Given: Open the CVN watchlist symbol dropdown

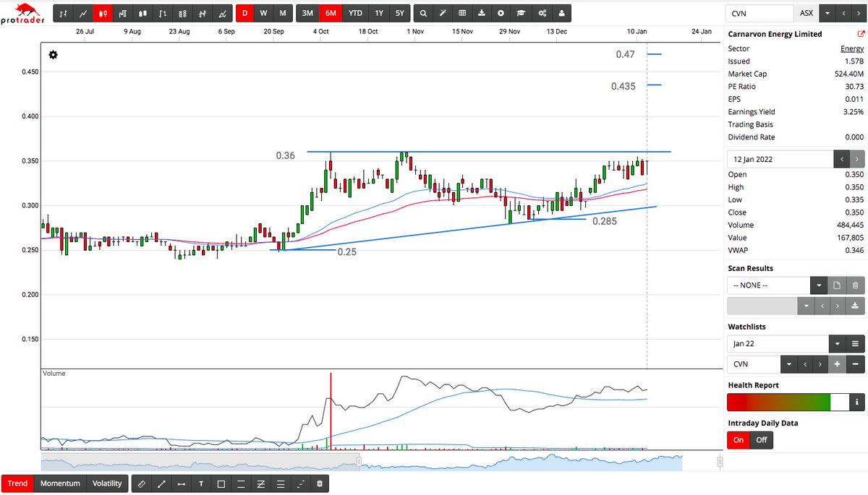Looking at the screenshot, I should point(788,364).
